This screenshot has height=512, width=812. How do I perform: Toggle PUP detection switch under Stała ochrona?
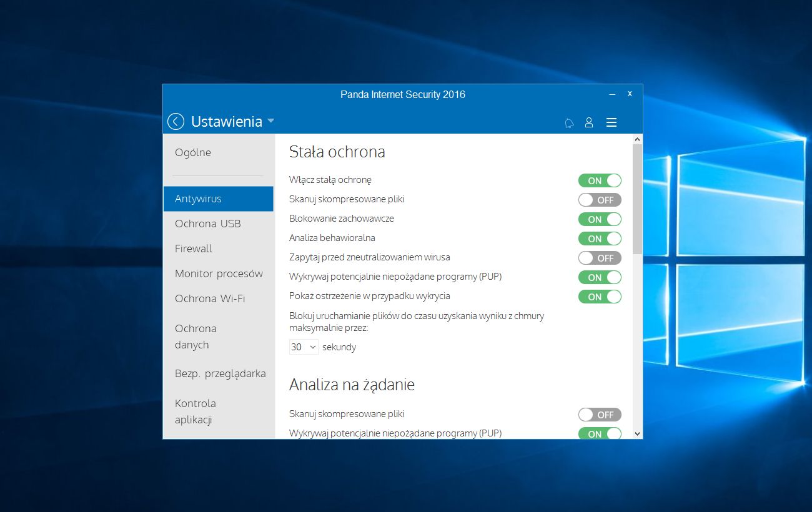point(600,277)
